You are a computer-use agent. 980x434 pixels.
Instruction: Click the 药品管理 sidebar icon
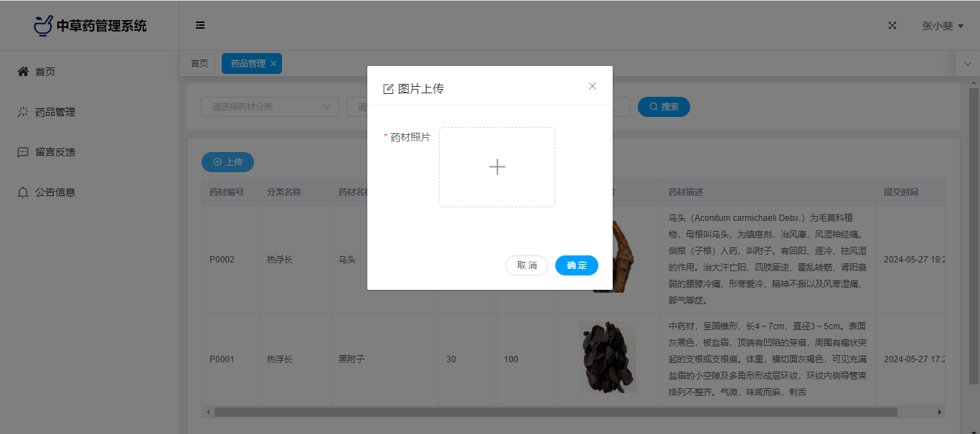click(23, 112)
